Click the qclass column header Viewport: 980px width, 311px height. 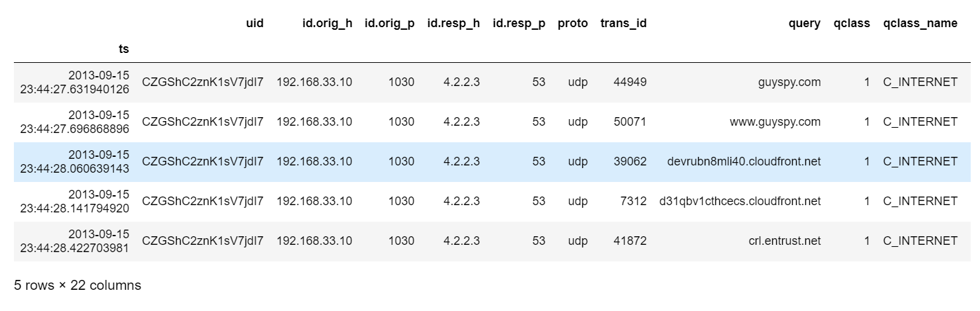coord(852,23)
